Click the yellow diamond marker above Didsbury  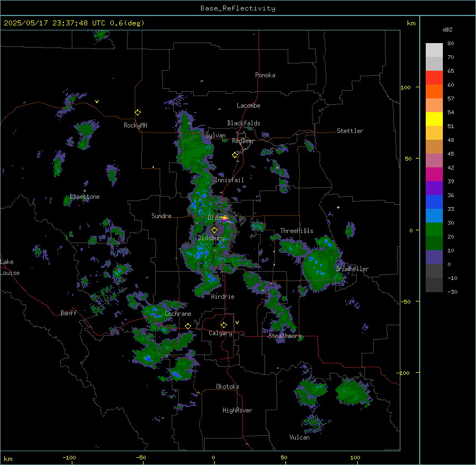coord(215,230)
